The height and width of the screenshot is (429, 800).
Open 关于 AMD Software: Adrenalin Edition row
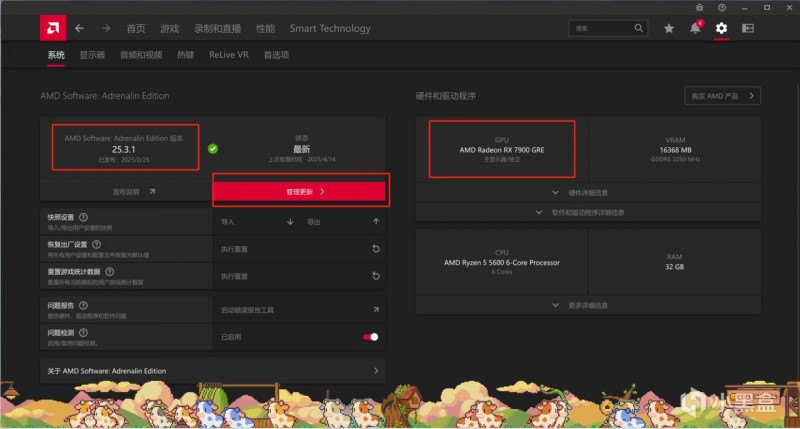213,371
